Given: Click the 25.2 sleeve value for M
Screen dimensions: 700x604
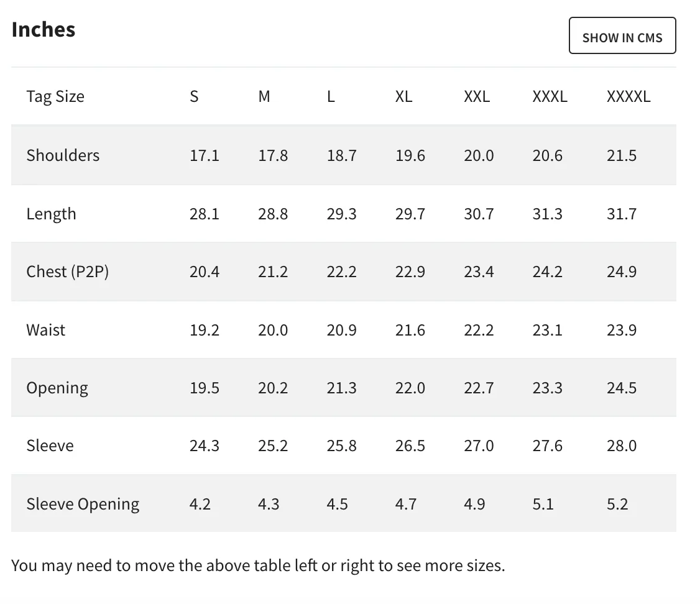Looking at the screenshot, I should tap(273, 446).
